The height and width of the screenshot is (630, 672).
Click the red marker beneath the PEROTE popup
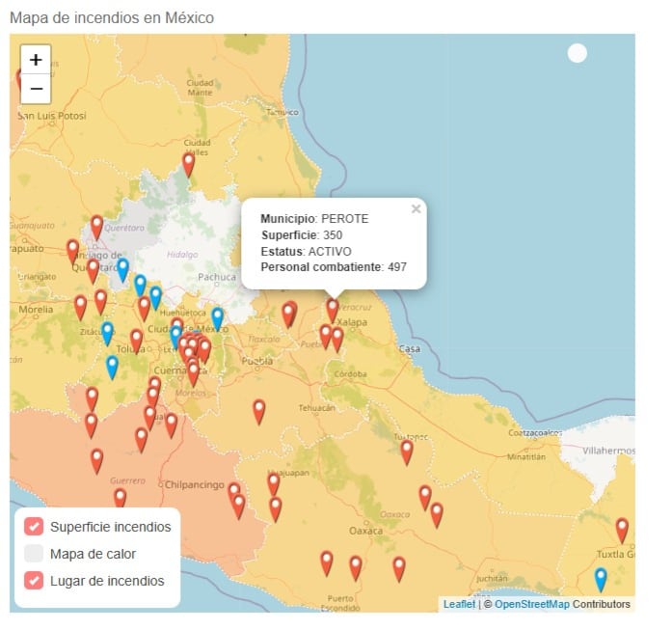[333, 309]
